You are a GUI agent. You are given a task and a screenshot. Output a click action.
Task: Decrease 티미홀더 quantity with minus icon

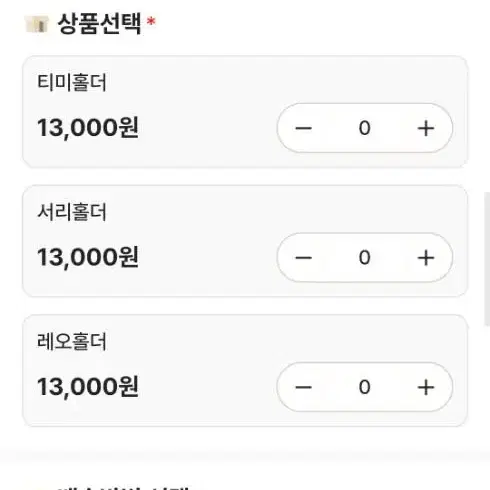[303, 128]
